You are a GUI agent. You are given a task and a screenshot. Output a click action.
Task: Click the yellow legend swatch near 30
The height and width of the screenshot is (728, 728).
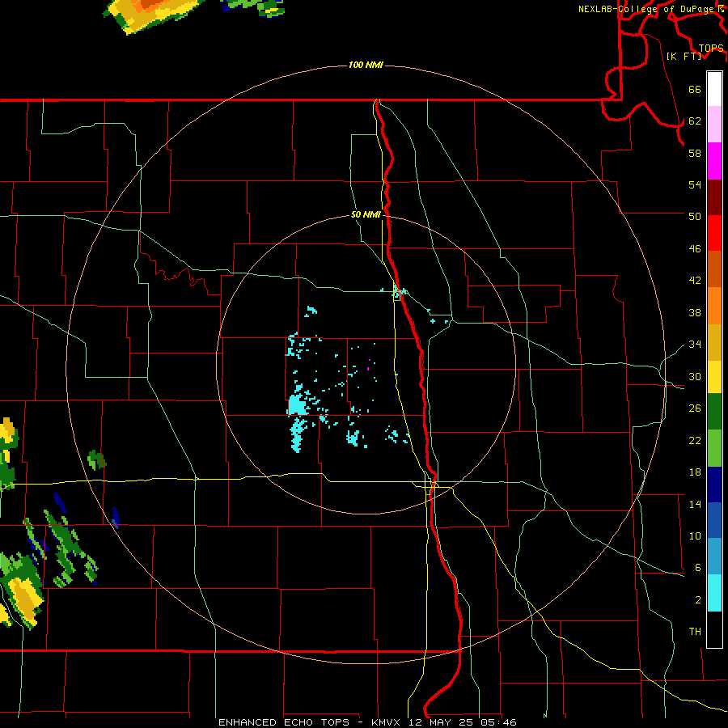click(x=714, y=376)
